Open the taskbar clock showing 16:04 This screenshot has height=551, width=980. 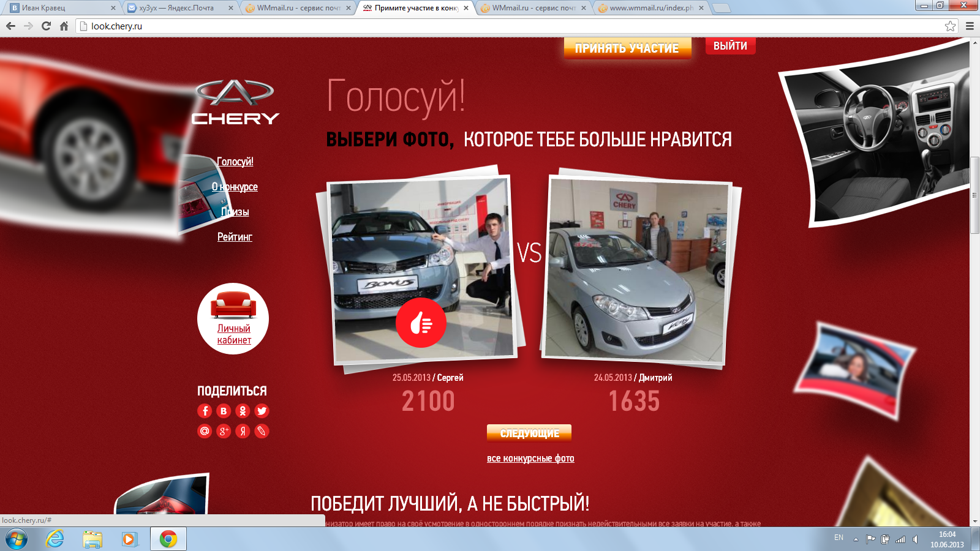(x=947, y=539)
